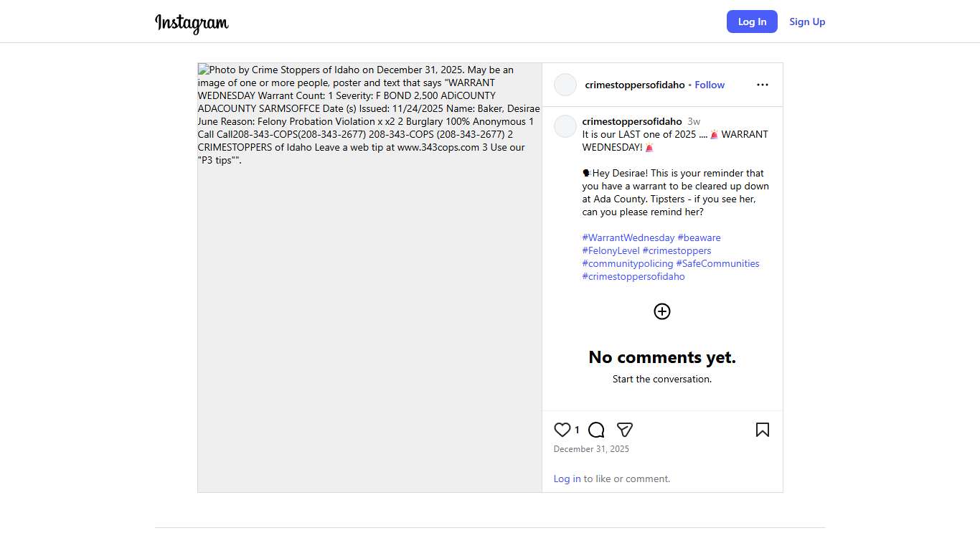Image resolution: width=980 pixels, height=551 pixels.
Task: Click the December 31, 2025 post date
Action: tap(591, 449)
